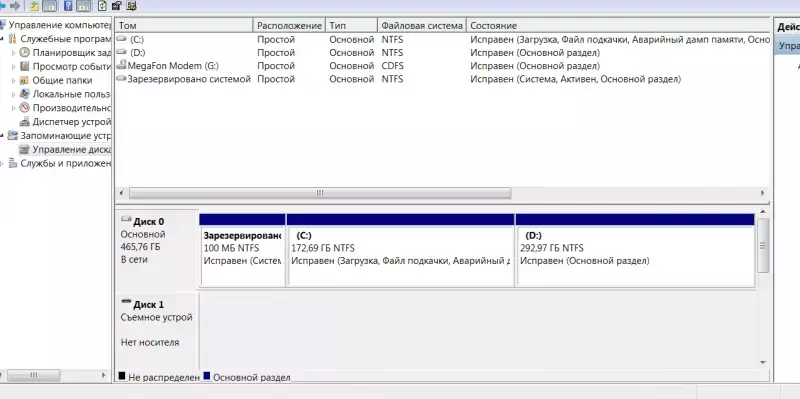Select Управление компьютером root tree item
This screenshot has width=800, height=399.
pyautogui.click(x=60, y=25)
